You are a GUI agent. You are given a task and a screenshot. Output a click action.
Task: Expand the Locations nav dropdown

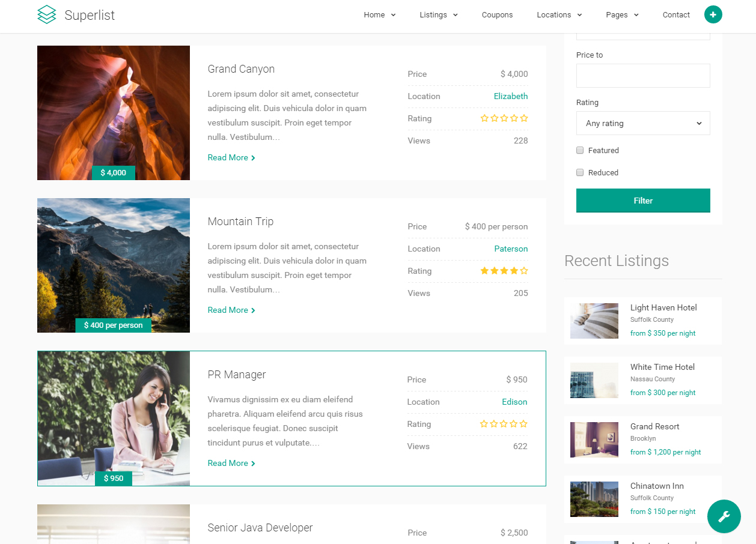559,15
